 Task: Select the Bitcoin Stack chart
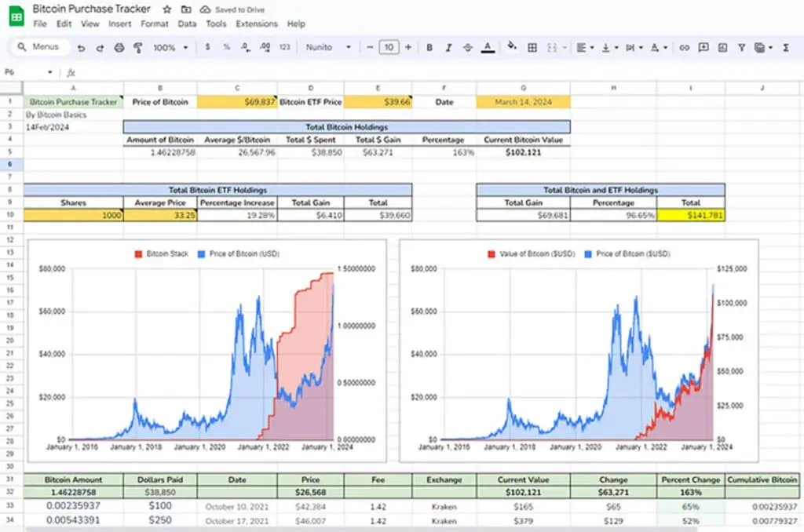207,351
